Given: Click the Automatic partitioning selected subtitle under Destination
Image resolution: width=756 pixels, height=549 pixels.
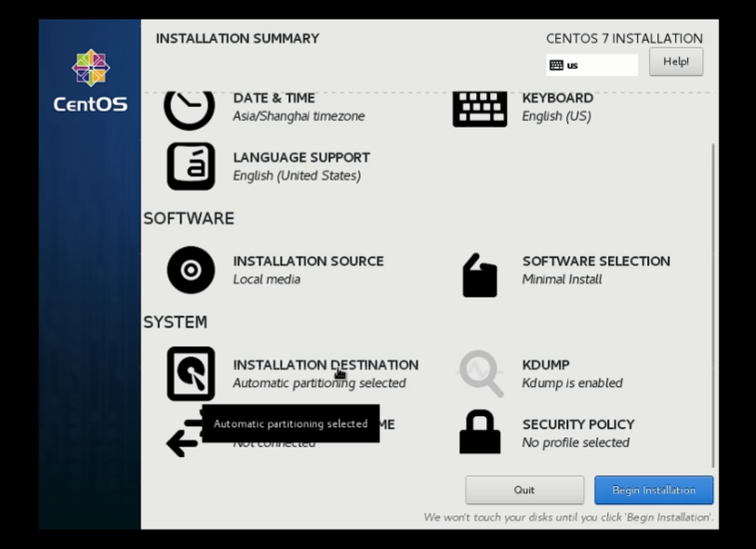Looking at the screenshot, I should point(319,383).
